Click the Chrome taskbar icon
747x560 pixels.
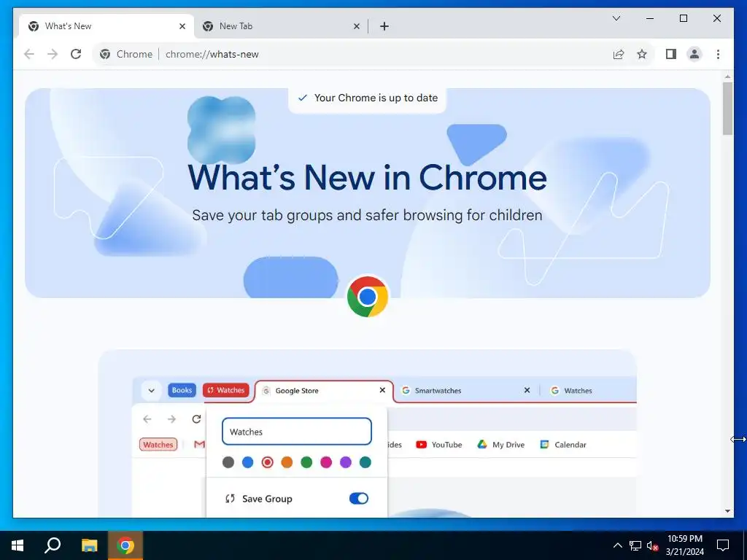click(125, 545)
